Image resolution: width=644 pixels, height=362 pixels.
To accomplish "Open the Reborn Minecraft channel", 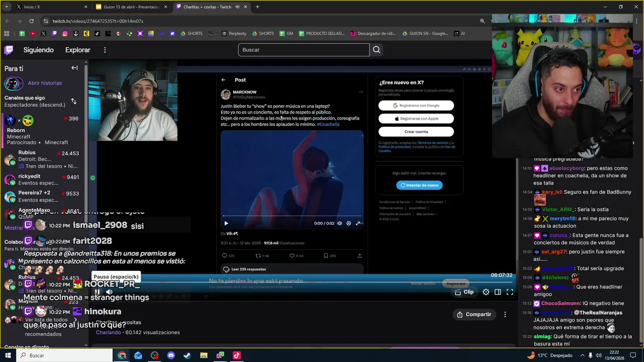I will pyautogui.click(x=43, y=131).
